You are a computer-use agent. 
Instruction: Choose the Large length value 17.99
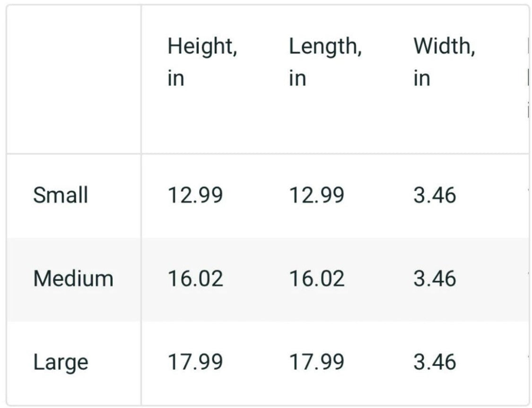click(317, 362)
